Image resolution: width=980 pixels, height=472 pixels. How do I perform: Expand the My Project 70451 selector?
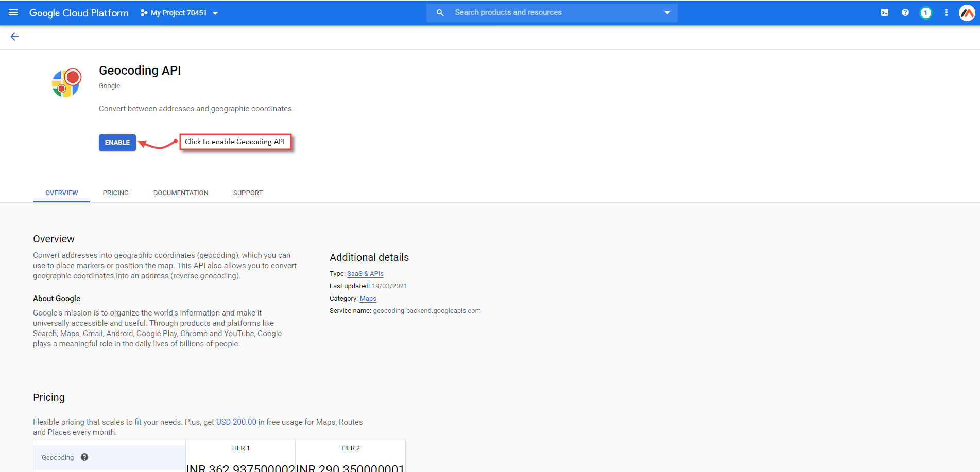coord(180,13)
